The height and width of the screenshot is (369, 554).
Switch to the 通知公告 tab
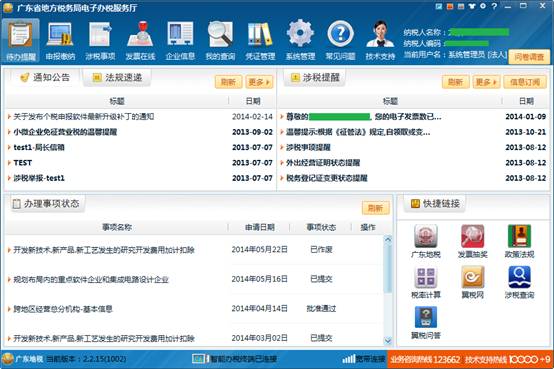point(45,77)
